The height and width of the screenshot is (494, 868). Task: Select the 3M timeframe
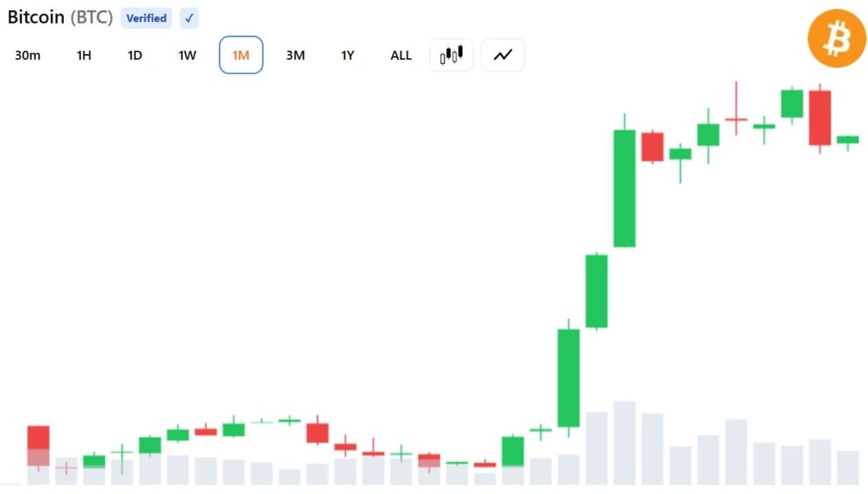click(295, 55)
